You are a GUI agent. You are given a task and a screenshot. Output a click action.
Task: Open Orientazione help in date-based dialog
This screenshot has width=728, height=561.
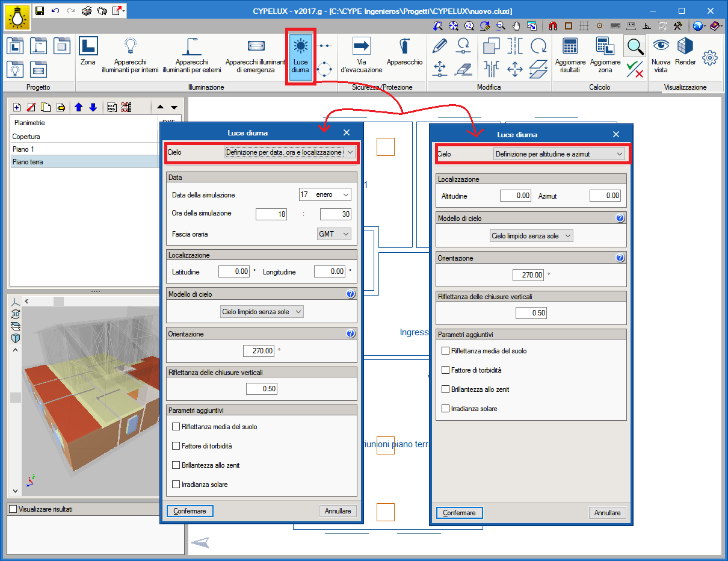pyautogui.click(x=351, y=333)
